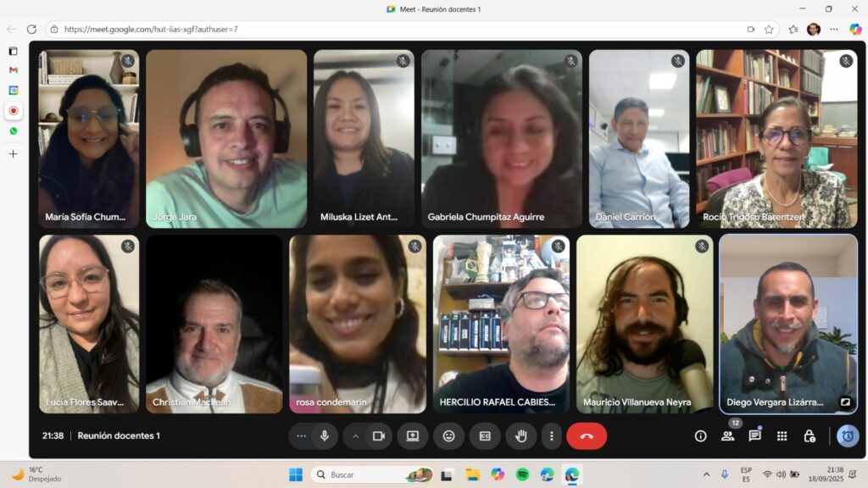The height and width of the screenshot is (488, 868).
Task: Click the share screen icon
Action: tap(413, 435)
